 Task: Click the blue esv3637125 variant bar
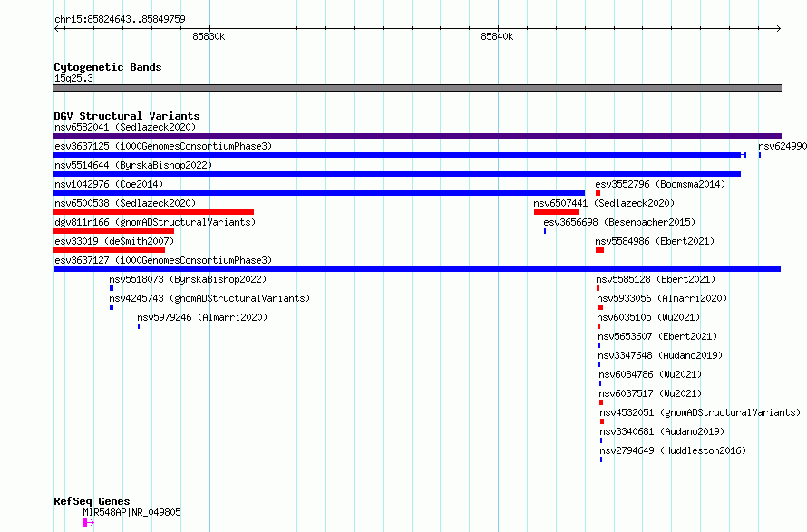point(400,155)
